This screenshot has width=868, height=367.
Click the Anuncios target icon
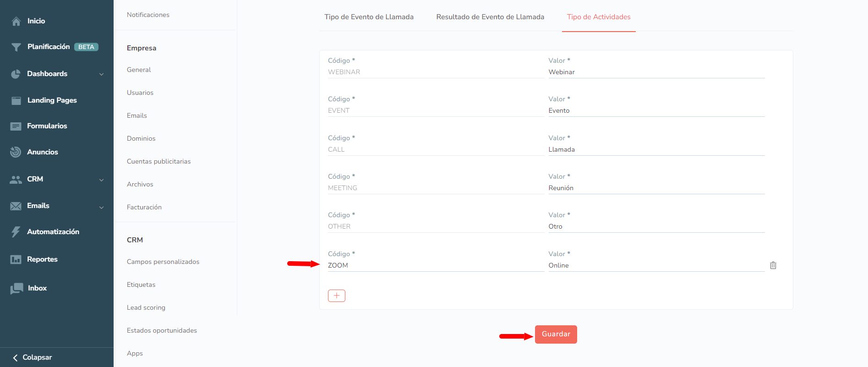coord(16,152)
